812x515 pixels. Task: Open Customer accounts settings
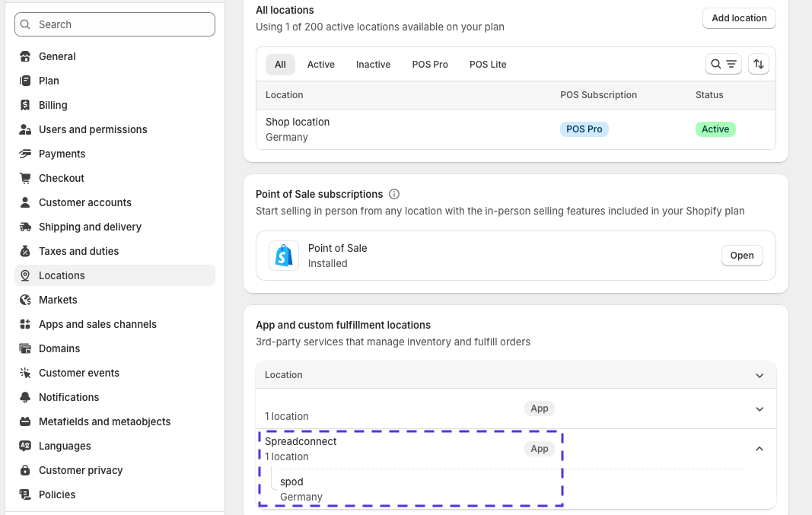coord(115,202)
